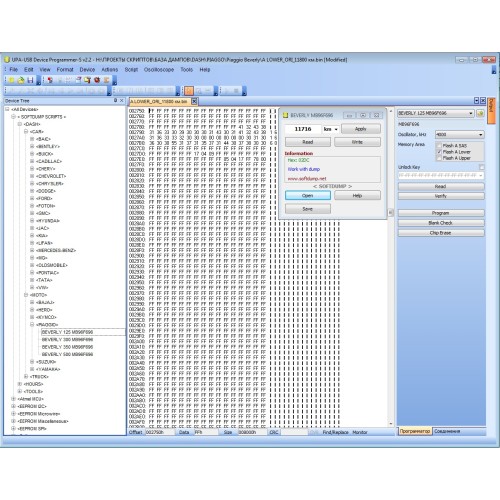Open the Oscillator MHz dropdown
The width and height of the screenshot is (500, 500).
(x=460, y=135)
